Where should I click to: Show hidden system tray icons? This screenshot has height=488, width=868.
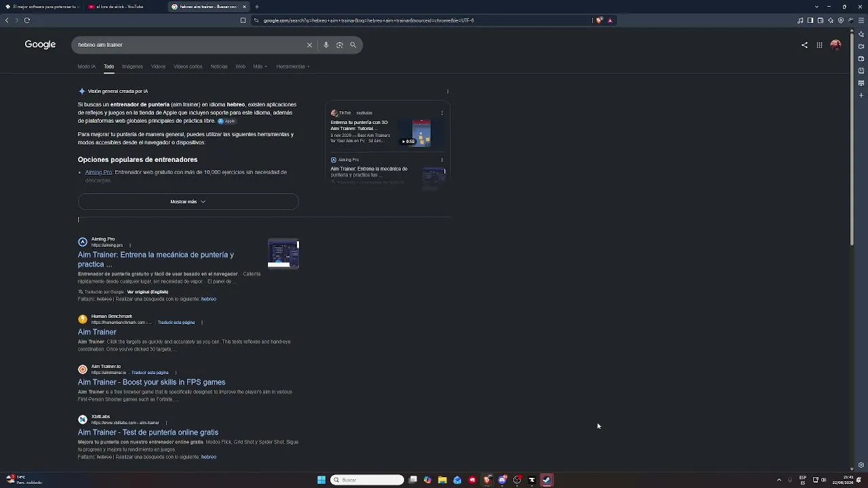click(x=778, y=480)
